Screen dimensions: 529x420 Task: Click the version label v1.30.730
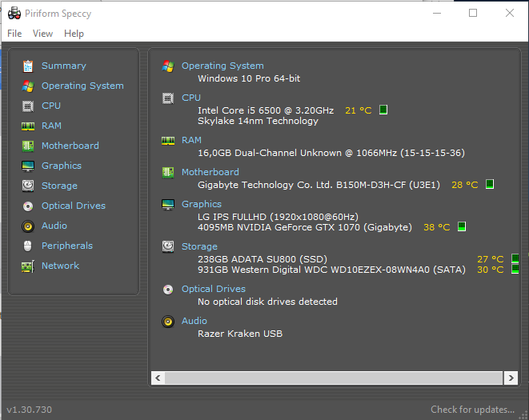tap(30, 410)
